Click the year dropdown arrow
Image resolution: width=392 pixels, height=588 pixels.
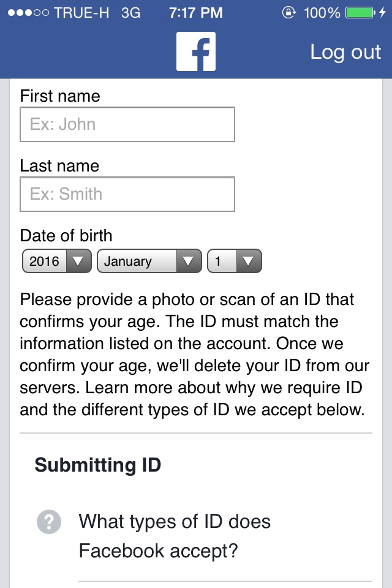coord(78,261)
